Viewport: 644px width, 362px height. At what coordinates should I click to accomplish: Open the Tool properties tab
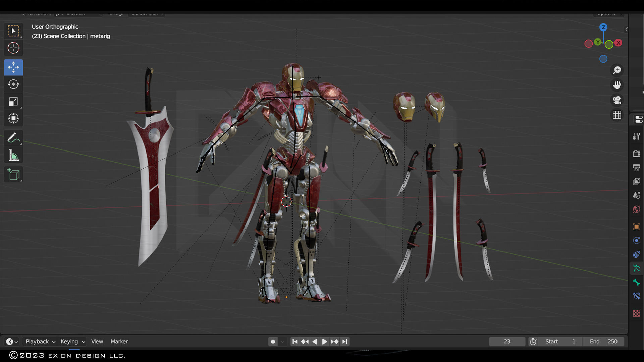[x=636, y=136]
